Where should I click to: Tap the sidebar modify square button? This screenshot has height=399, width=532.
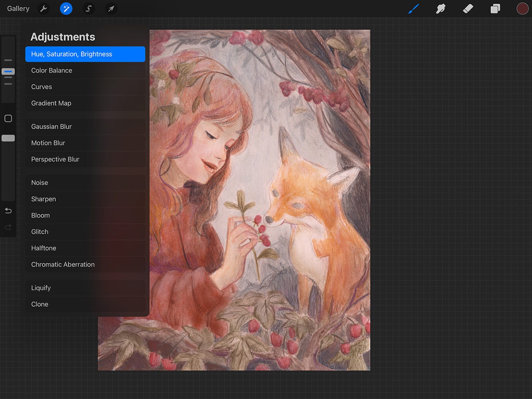click(x=8, y=118)
